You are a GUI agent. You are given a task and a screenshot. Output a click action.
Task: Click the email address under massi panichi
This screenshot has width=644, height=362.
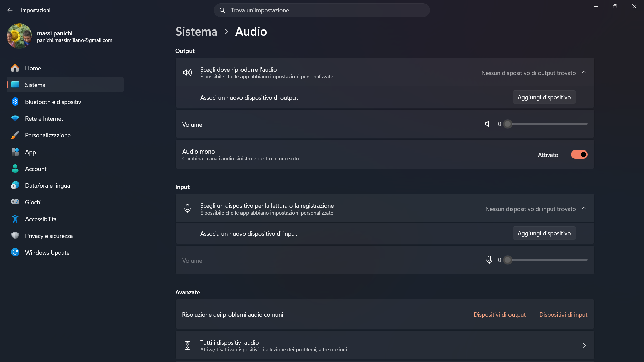tap(74, 40)
